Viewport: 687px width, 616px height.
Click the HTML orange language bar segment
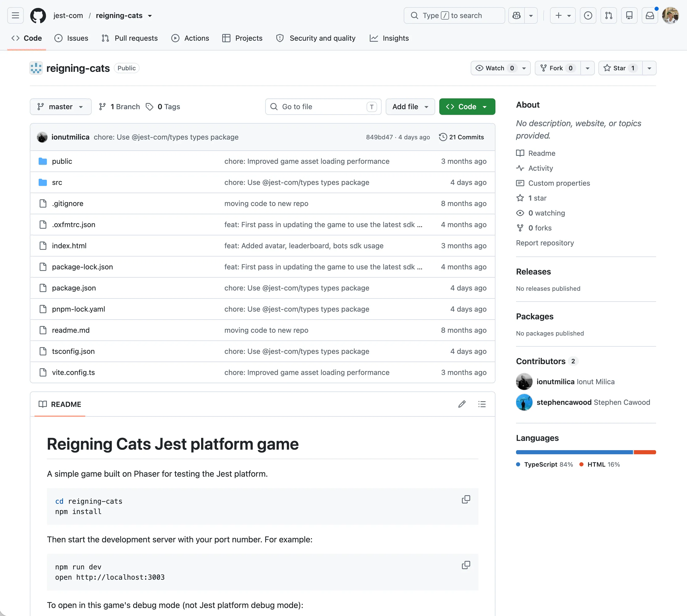645,452
